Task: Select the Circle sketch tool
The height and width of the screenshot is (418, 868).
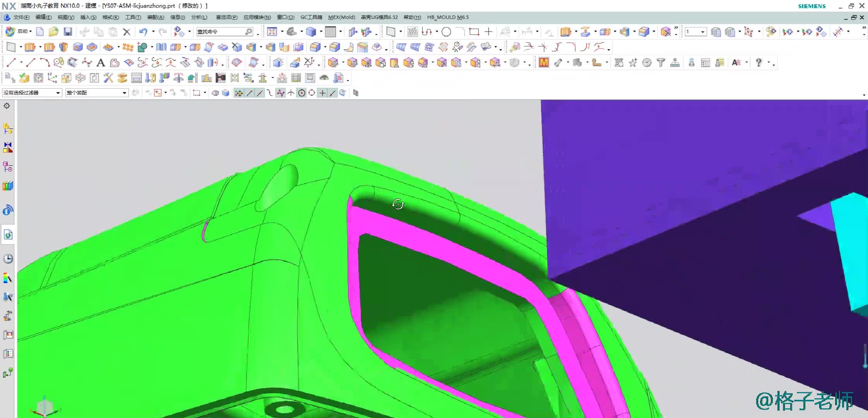Action: pos(446,32)
